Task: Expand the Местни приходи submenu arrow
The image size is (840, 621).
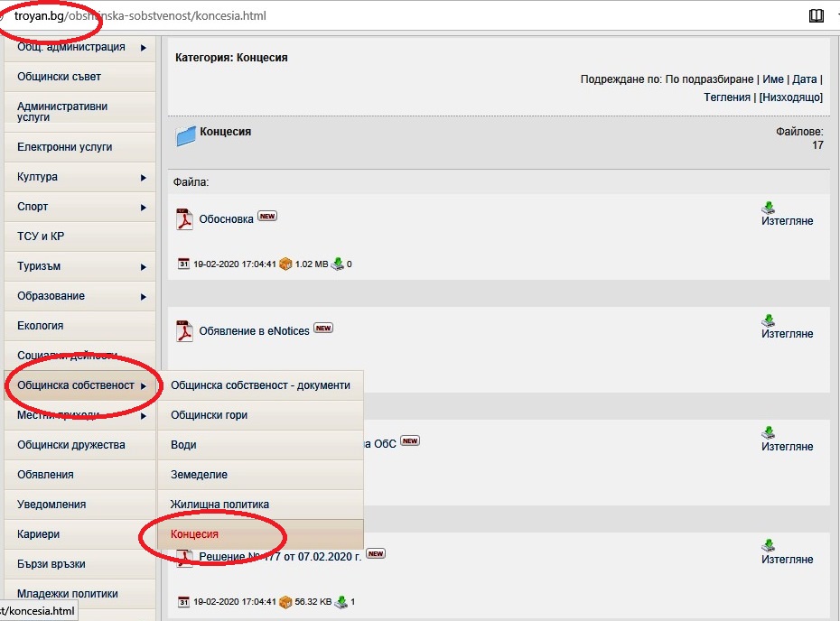Action: point(143,416)
